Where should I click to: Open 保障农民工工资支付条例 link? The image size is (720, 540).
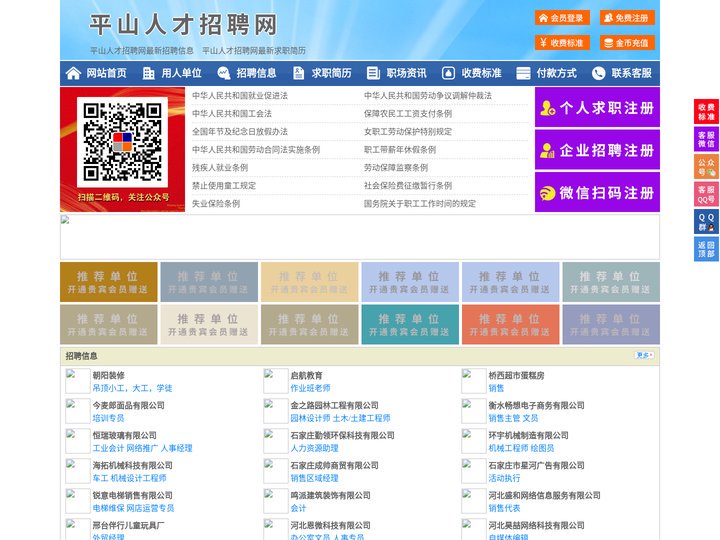(408, 113)
